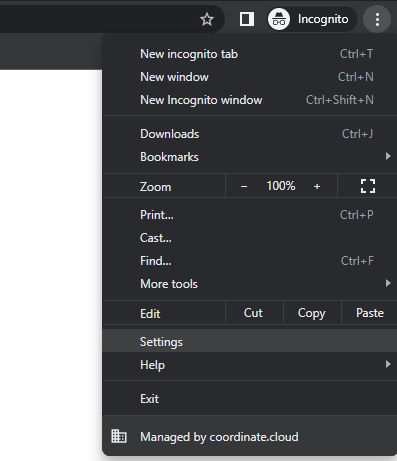Screen dimensions: 397x461
Task: Close the three-dot Chrome menu button
Action: coord(377,19)
